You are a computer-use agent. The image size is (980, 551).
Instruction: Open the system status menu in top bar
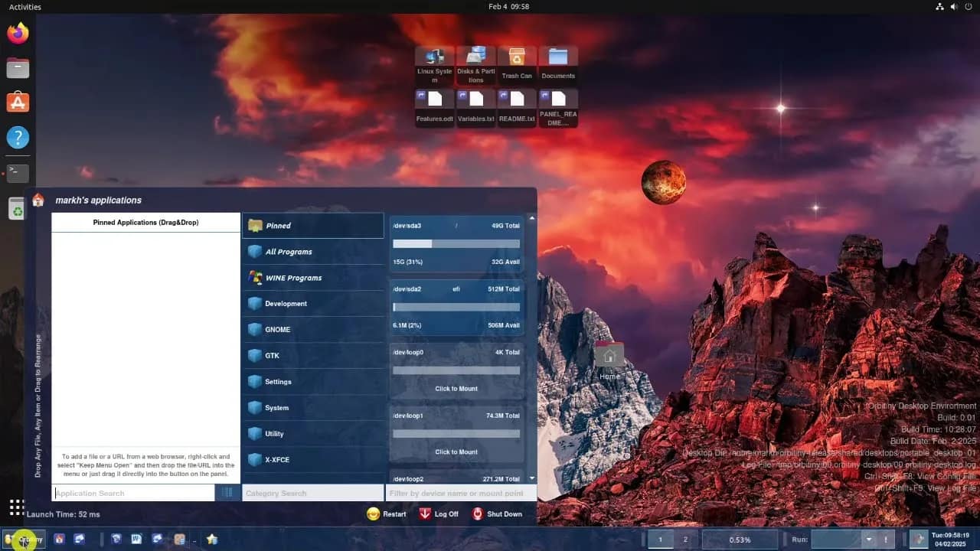tap(954, 7)
